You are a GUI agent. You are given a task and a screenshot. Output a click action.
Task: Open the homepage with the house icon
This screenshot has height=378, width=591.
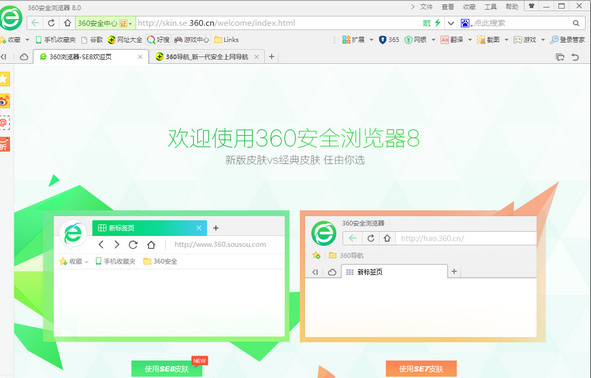tap(67, 23)
